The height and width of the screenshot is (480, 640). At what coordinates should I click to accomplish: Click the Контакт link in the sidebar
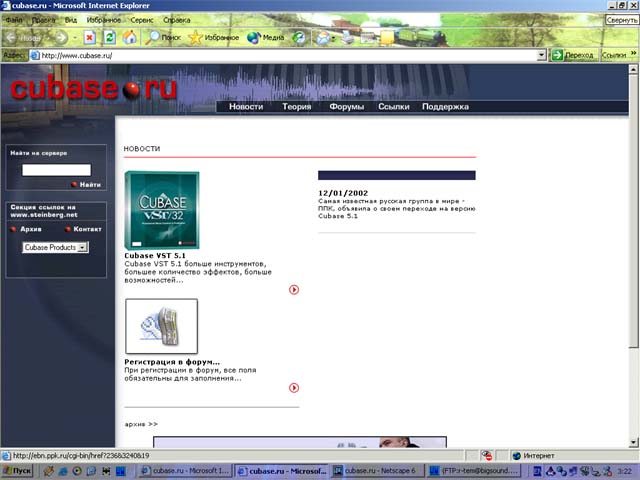87,229
